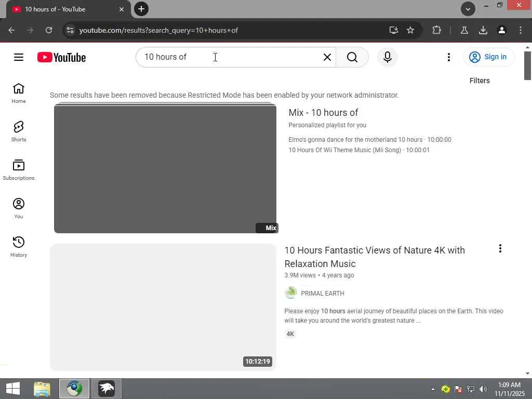532x399 pixels.
Task: Open Shorts from sidebar
Action: click(19, 131)
